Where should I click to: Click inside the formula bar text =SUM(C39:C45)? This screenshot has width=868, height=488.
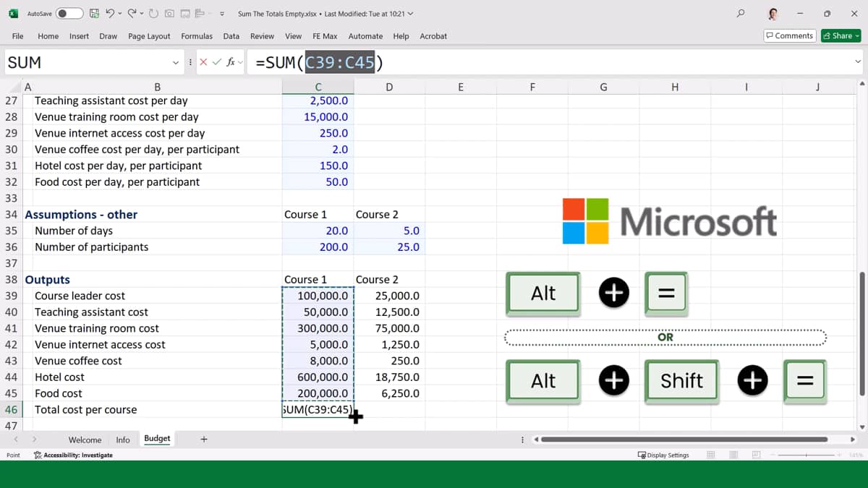tap(318, 63)
